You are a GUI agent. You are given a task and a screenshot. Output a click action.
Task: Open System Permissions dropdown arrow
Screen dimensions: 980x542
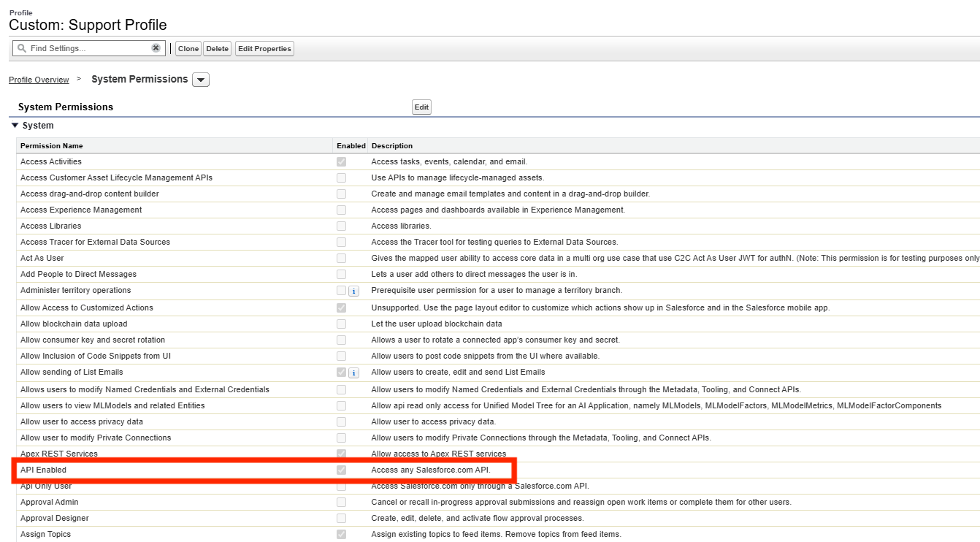click(201, 80)
